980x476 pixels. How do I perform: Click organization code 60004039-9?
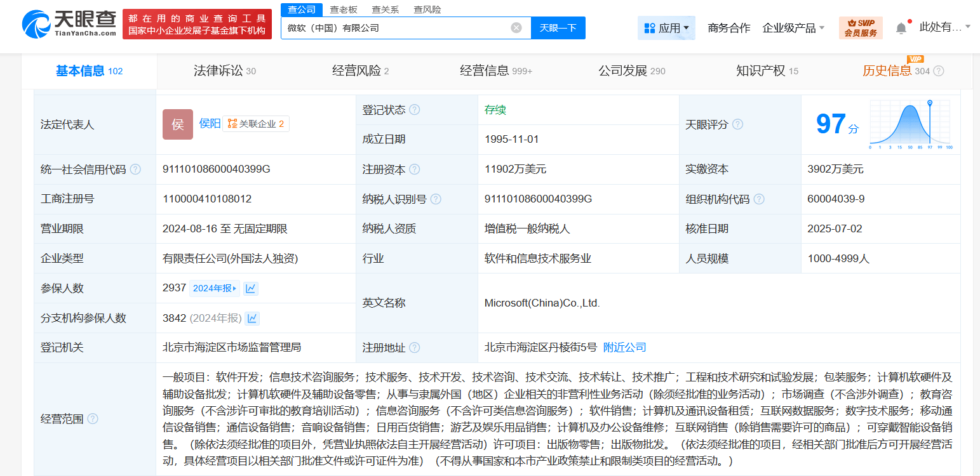click(836, 199)
